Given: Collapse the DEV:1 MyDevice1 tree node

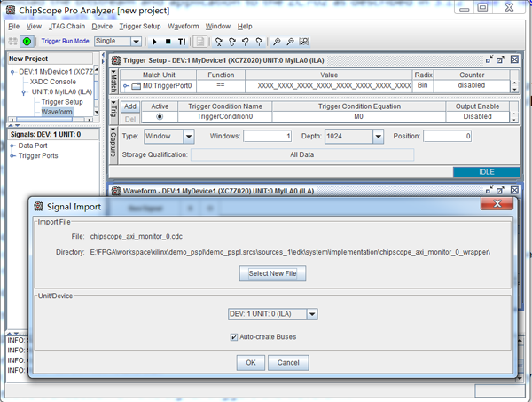Looking at the screenshot, I should coord(12,72).
